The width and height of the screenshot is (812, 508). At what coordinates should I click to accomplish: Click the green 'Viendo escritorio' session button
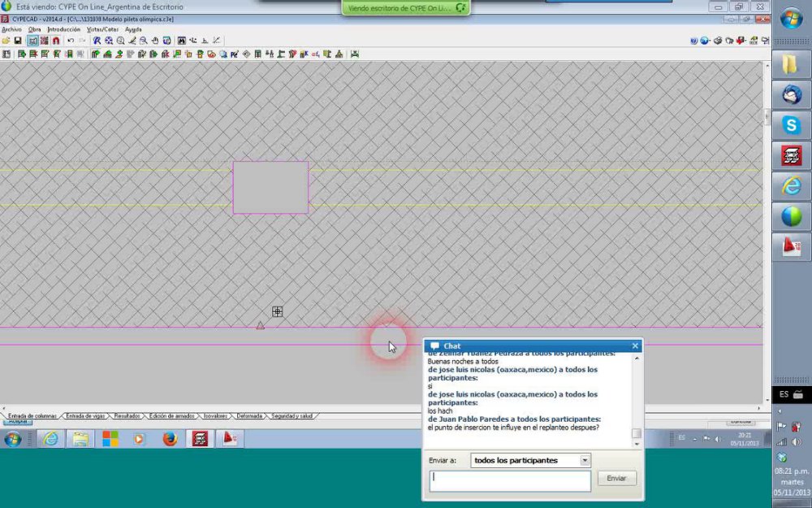[x=405, y=8]
